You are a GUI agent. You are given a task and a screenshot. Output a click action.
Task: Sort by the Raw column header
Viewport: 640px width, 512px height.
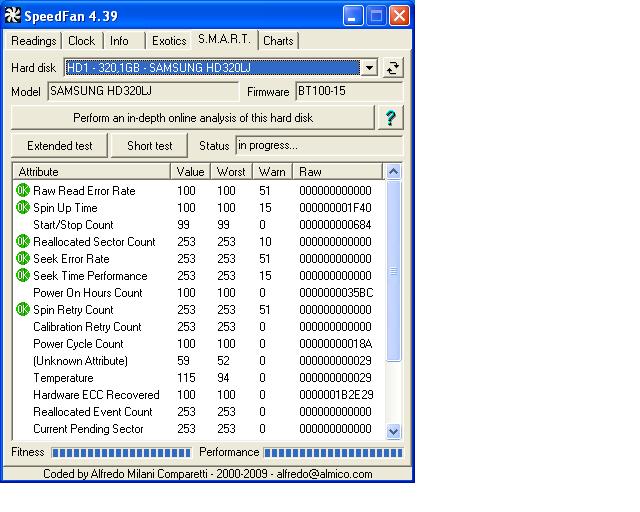tap(338, 171)
